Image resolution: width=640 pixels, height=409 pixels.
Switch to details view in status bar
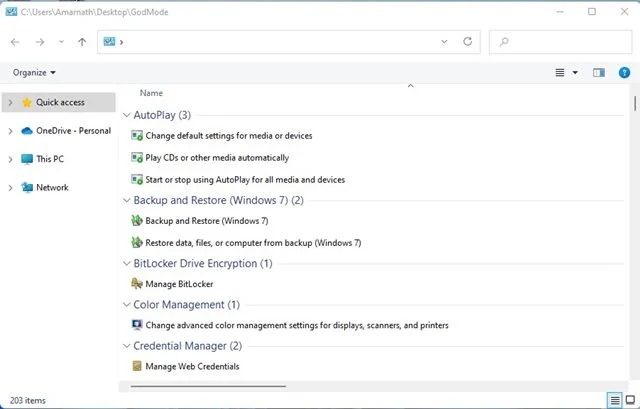click(x=615, y=400)
